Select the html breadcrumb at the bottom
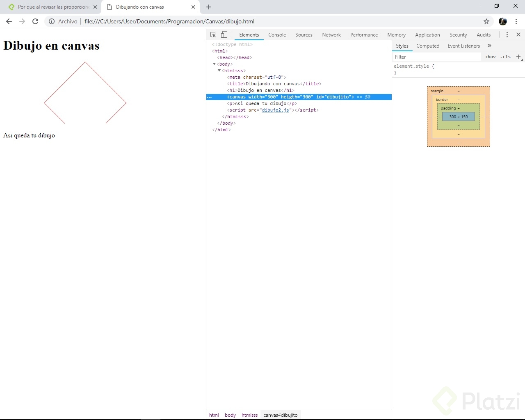This screenshot has height=420, width=525. pyautogui.click(x=214, y=415)
